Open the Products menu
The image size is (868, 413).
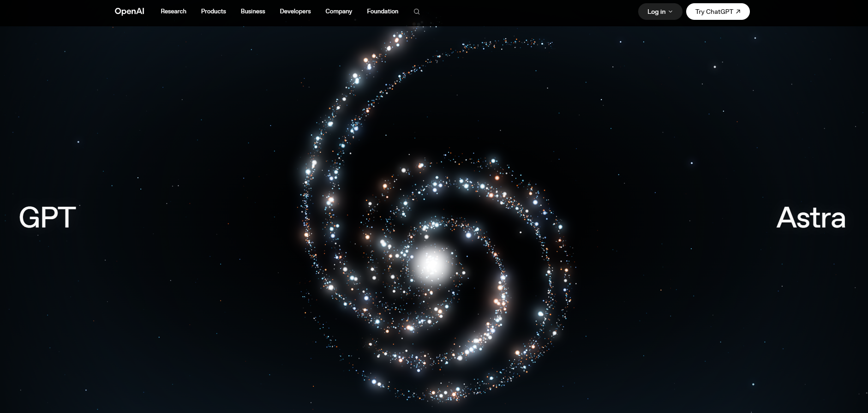(214, 11)
